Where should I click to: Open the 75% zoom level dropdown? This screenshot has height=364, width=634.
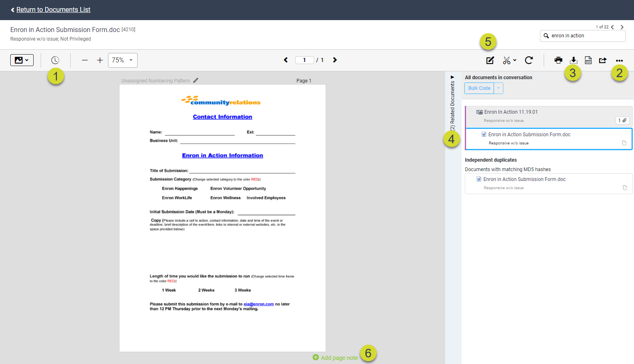tap(123, 60)
